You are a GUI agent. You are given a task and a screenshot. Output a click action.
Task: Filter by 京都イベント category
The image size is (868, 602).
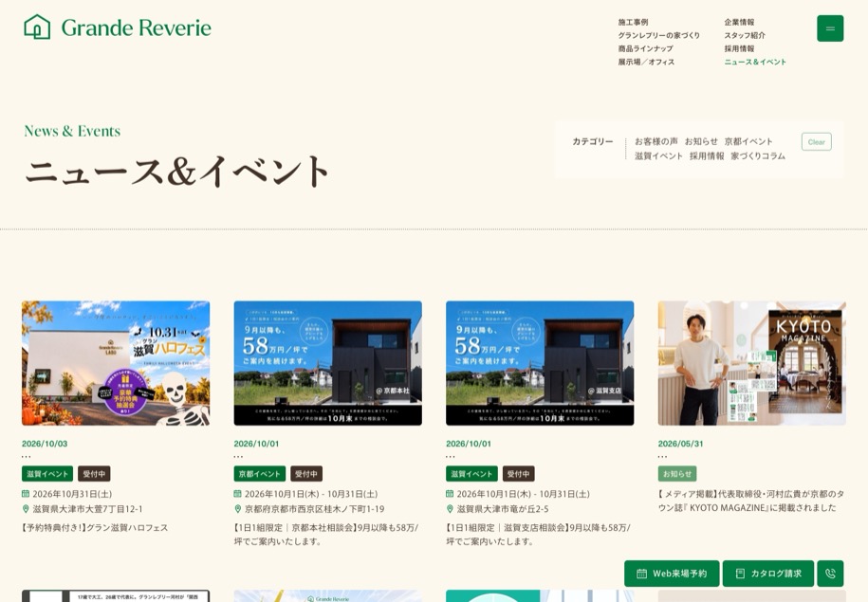point(748,141)
